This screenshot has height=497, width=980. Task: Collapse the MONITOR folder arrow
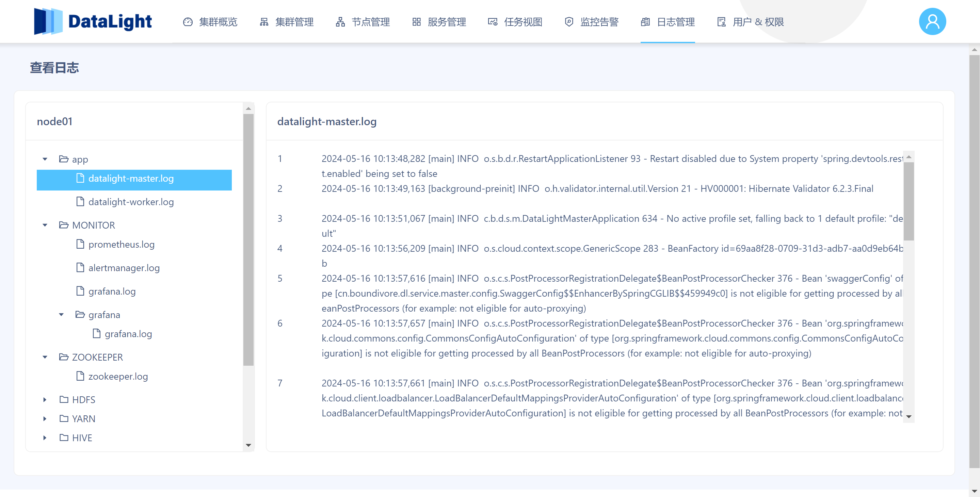(x=45, y=225)
